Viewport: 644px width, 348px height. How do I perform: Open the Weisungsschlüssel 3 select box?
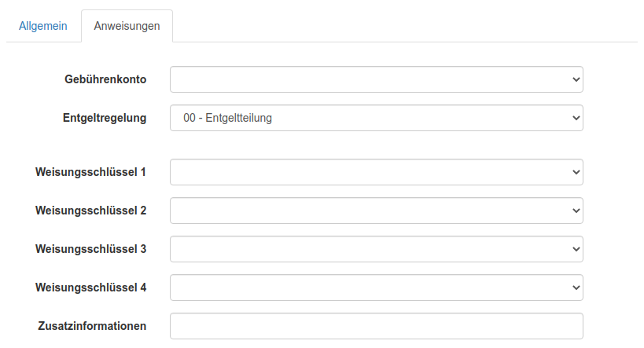click(376, 249)
